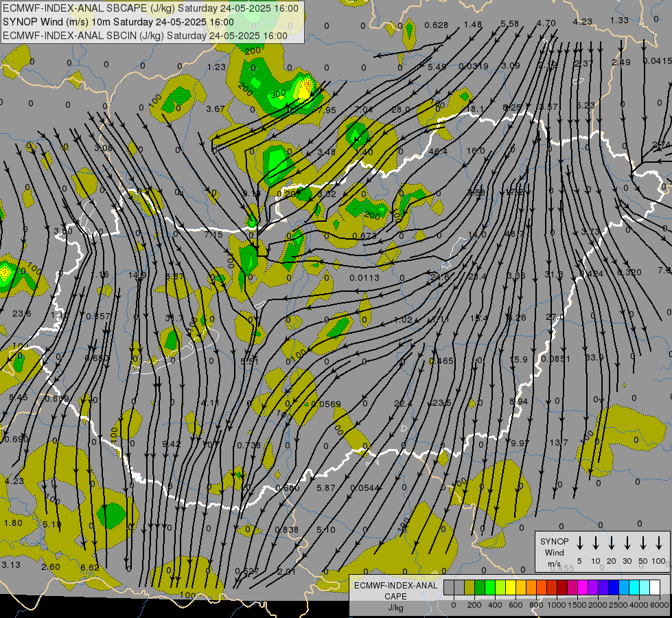Click the 15.9 value on the map

[518, 359]
